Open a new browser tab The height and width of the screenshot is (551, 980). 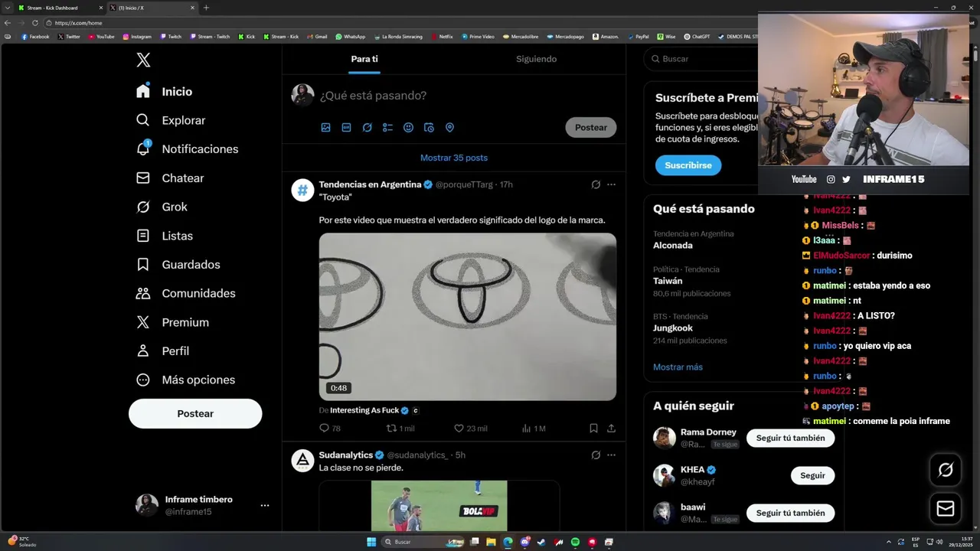206,8
